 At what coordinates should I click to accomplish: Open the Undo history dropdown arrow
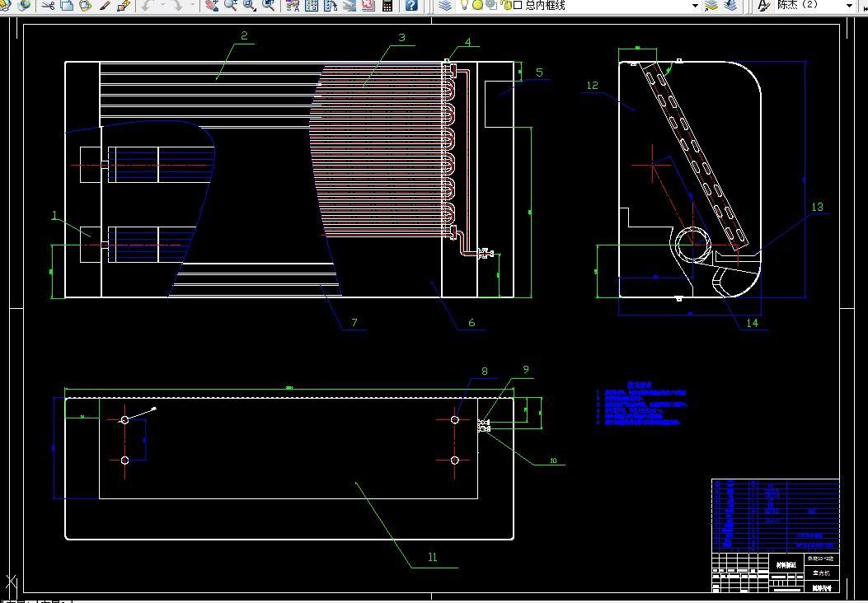coord(163,6)
